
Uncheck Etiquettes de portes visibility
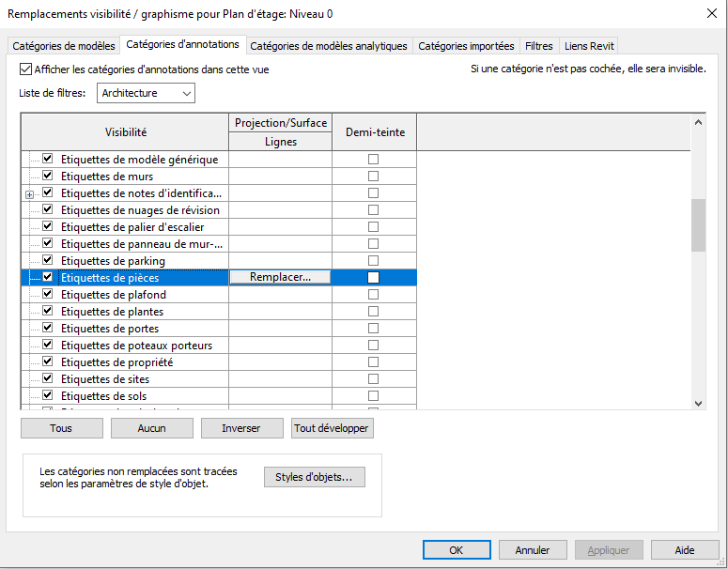click(47, 329)
